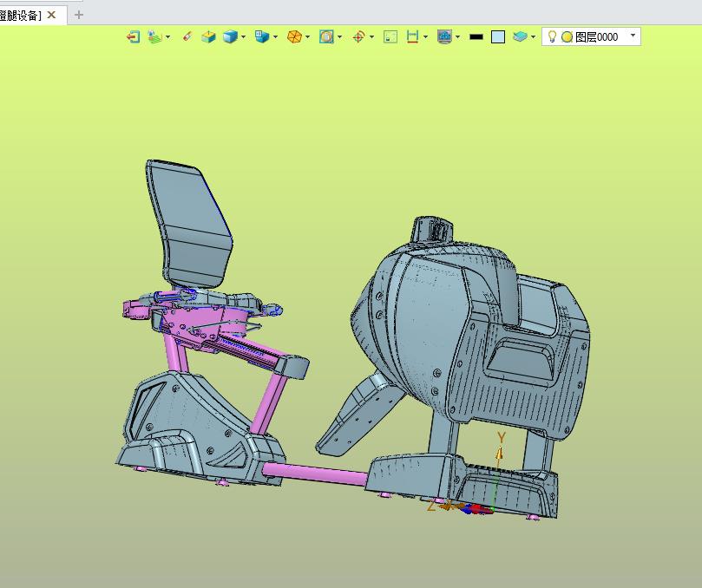Viewport: 702px width, 588px height.
Task: Click the light blue fill color swatch
Action: coord(498,36)
